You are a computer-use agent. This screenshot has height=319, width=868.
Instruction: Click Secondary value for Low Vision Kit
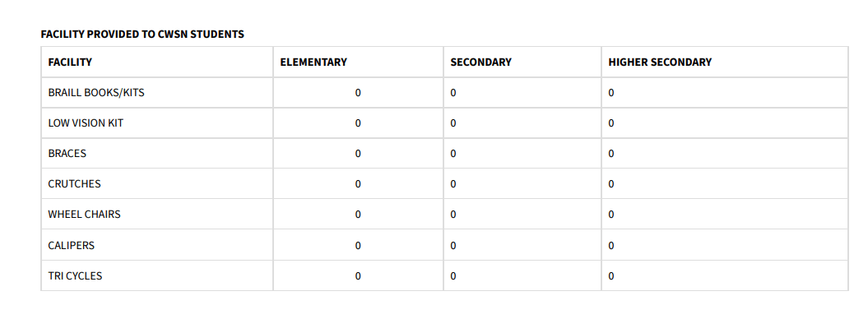click(453, 123)
